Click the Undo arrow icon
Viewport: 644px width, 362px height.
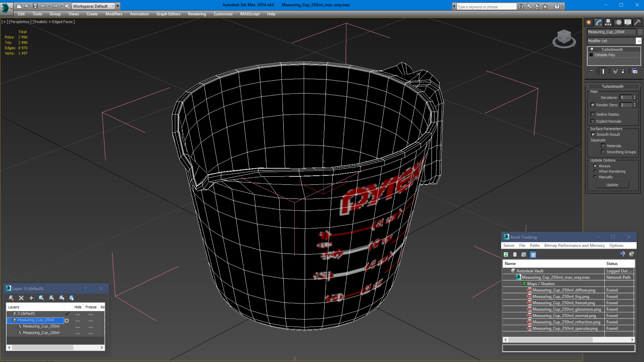[x=43, y=6]
